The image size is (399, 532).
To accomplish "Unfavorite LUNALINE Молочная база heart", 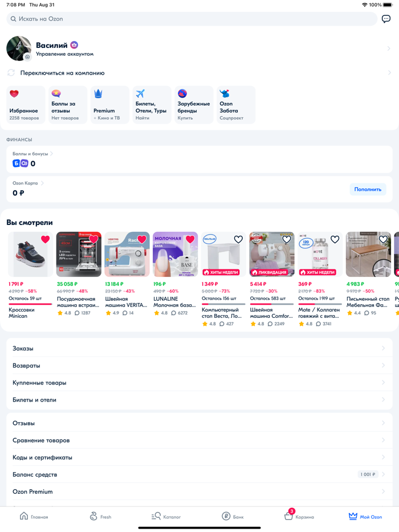I will [x=190, y=239].
